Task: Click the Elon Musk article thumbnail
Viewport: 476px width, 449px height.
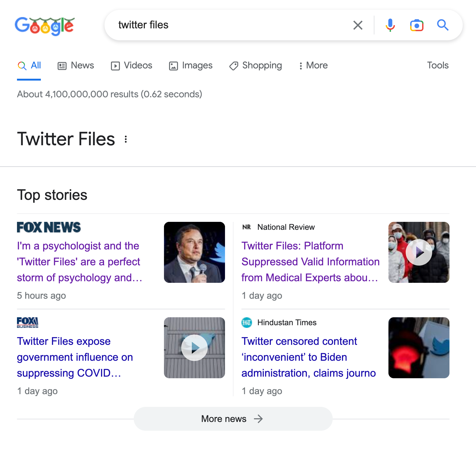Action: (x=194, y=252)
